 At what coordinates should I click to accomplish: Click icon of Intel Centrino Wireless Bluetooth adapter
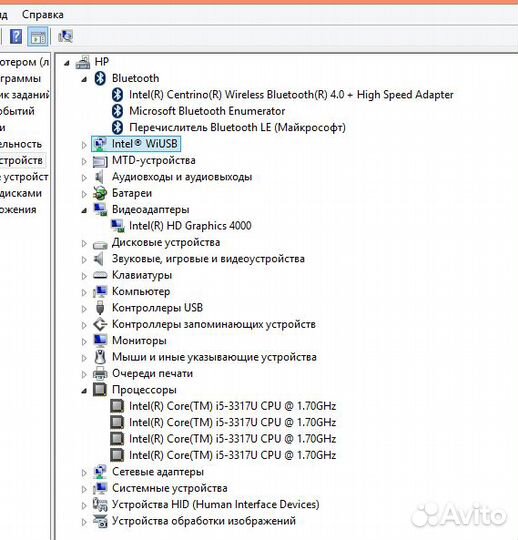[x=117, y=95]
